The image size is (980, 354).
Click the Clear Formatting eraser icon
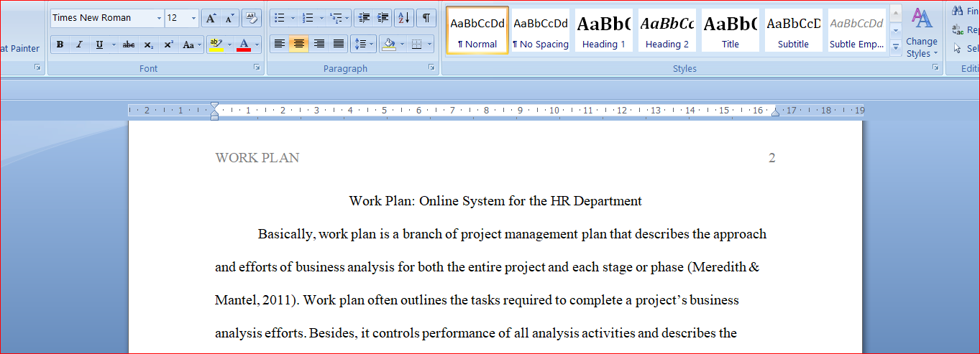252,18
